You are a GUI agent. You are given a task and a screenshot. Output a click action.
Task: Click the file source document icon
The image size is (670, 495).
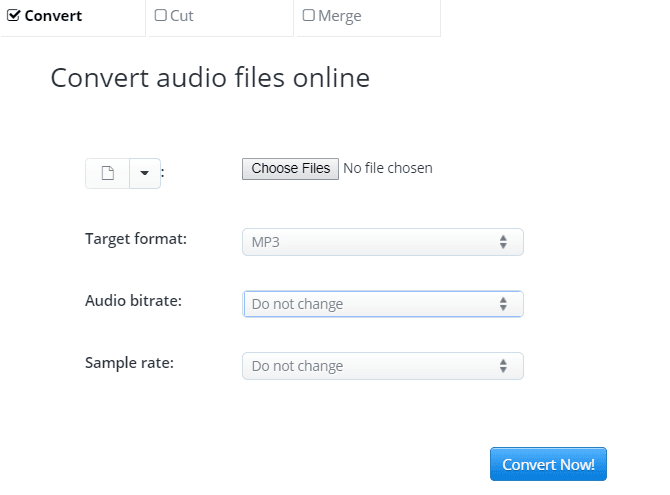coord(108,173)
